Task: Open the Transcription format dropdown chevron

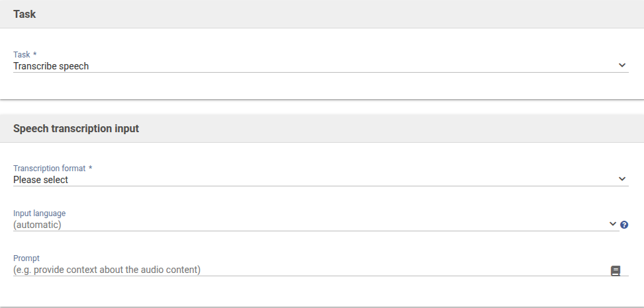Action: [622, 179]
